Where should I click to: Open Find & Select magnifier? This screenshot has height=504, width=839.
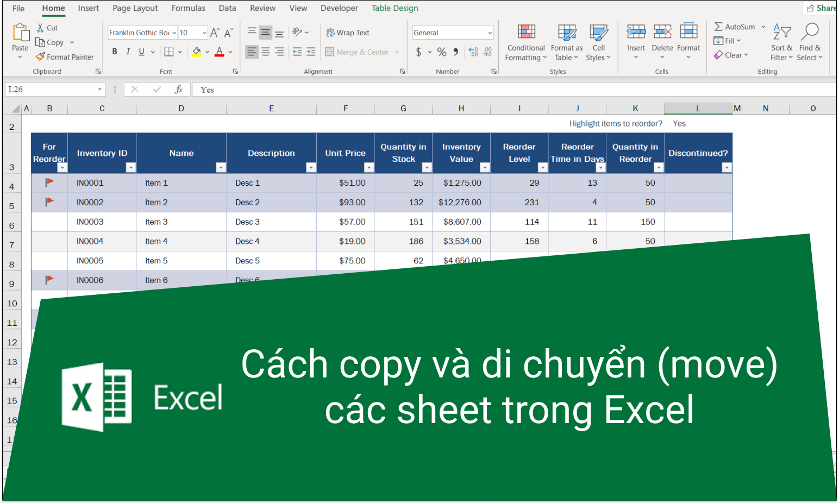810,42
